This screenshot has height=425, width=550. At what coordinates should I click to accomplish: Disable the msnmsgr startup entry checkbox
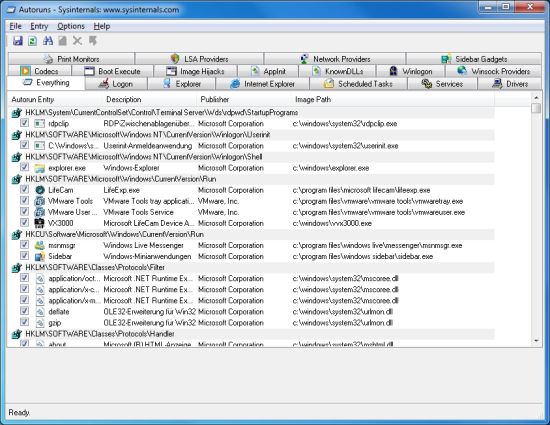pos(24,245)
